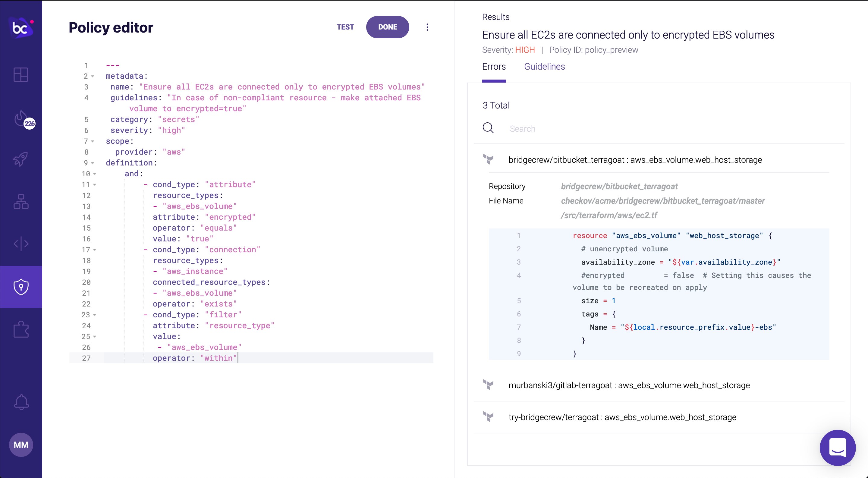
Task: Open the dashboard grid icon in sidebar
Action: 21,74
